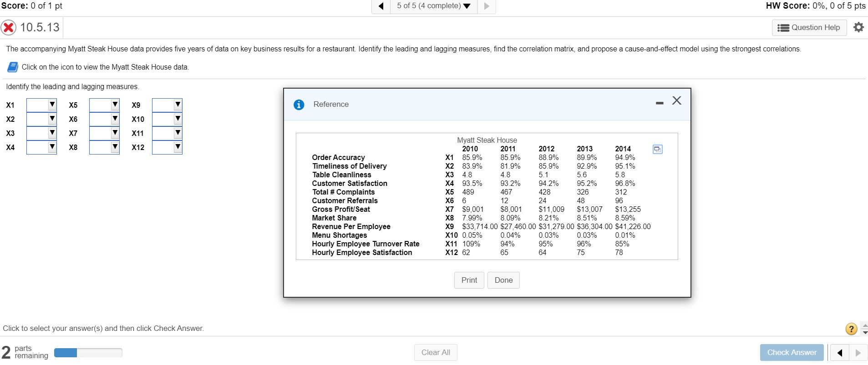This screenshot has width=868, height=365.
Task: Open the X6 measure dropdown
Action: click(104, 119)
